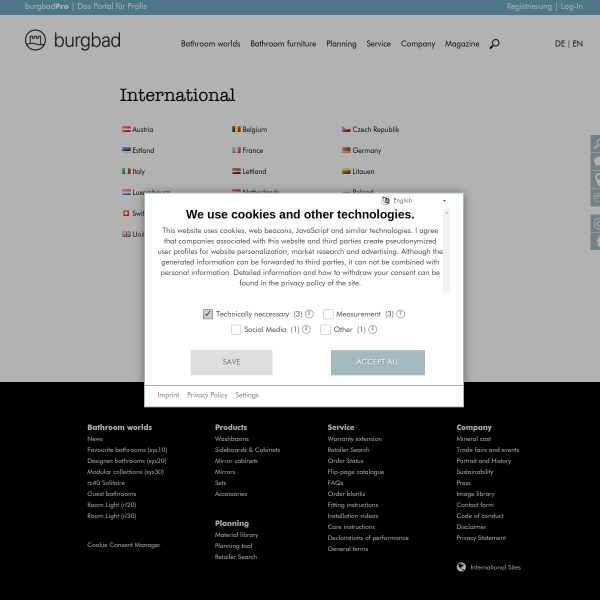Click the Registrierung link
This screenshot has width=600, height=600.
point(529,7)
